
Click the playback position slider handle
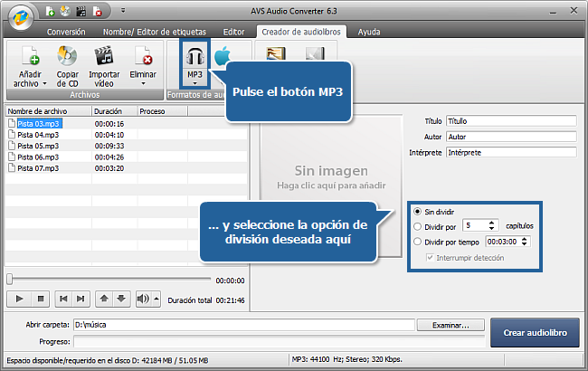[x=11, y=280]
